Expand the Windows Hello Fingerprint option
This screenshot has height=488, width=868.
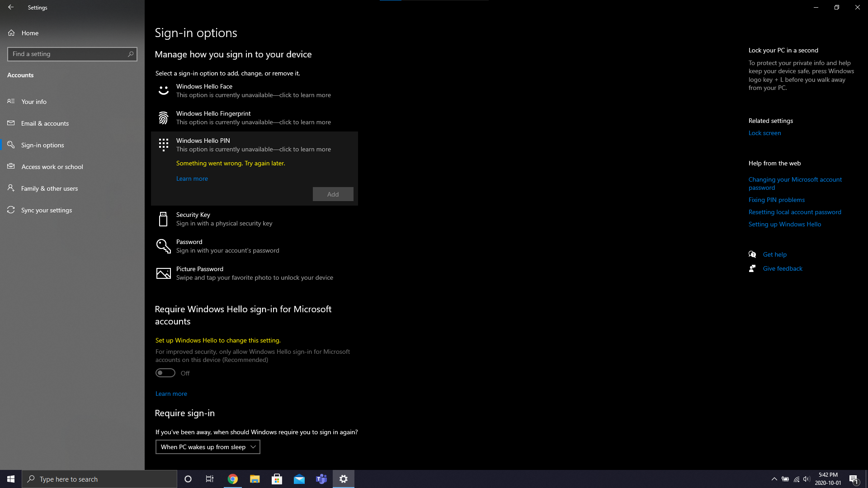coord(255,118)
